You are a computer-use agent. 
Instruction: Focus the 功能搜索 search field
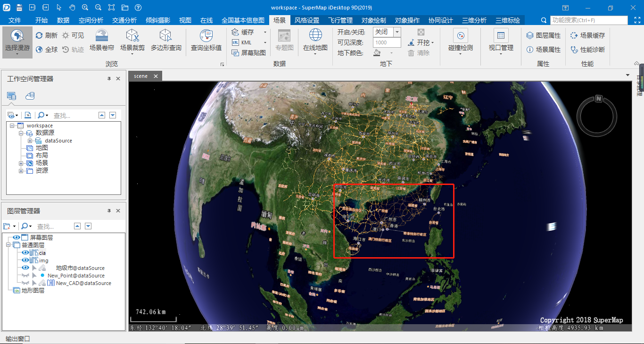pos(589,20)
